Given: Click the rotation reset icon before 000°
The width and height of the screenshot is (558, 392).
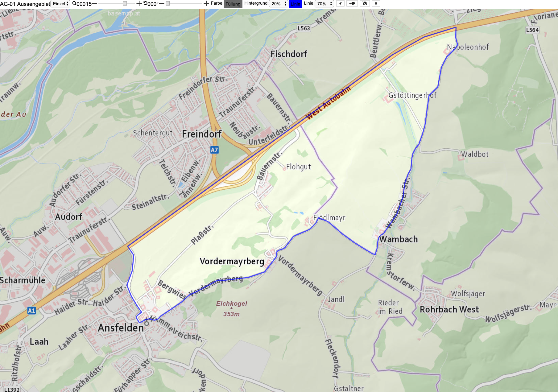Looking at the screenshot, I should (145, 4).
